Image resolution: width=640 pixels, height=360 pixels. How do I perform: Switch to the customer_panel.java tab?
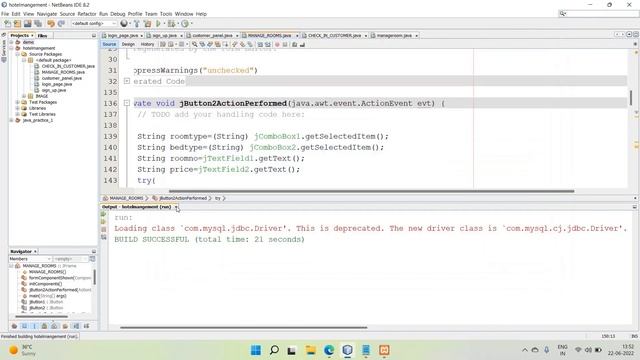[x=212, y=36]
